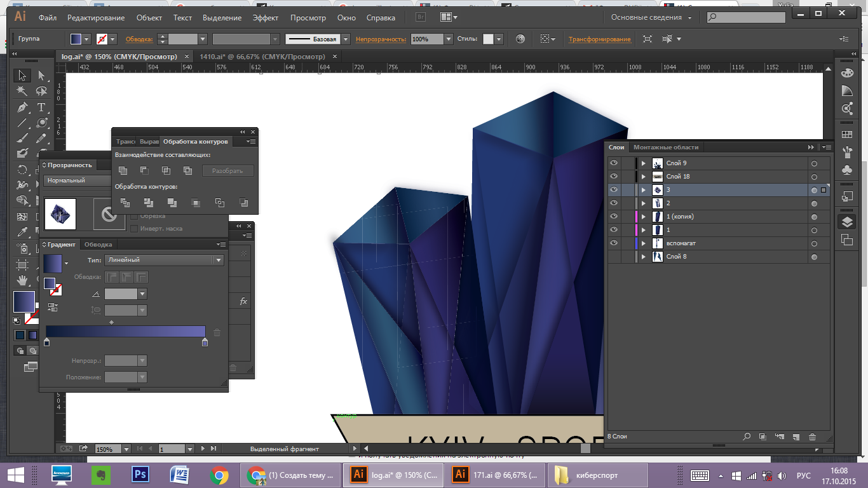Select the Direct Selection tool
The image size is (868, 488).
click(x=41, y=75)
